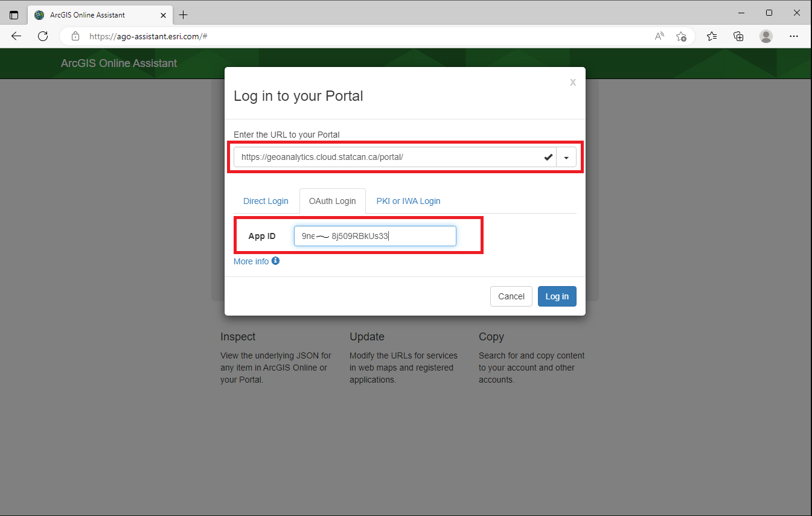Click the browser profile avatar
This screenshot has height=516, width=812.
[766, 36]
